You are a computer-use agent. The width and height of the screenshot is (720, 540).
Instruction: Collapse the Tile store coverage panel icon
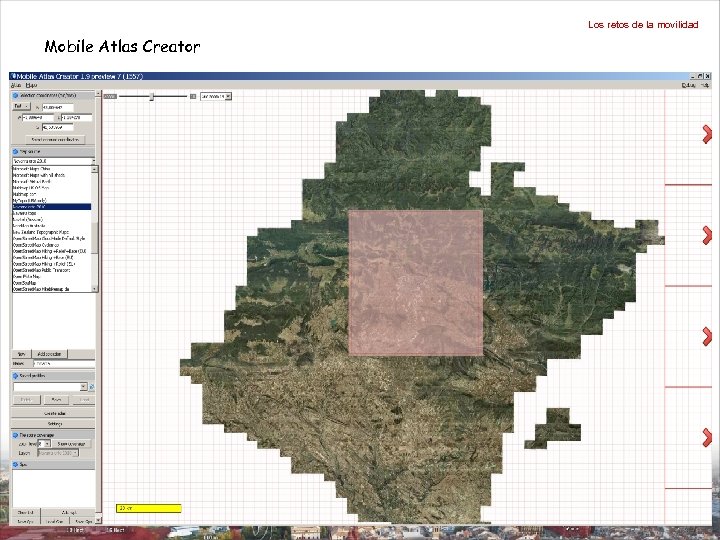point(15,435)
